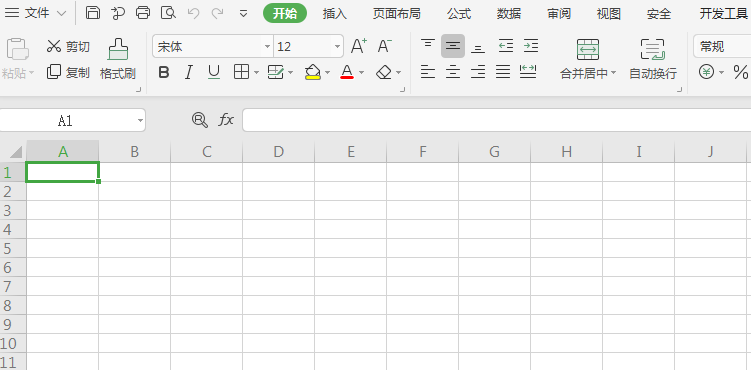Click the eraser Clear icon
751x370 pixels.
coord(384,72)
